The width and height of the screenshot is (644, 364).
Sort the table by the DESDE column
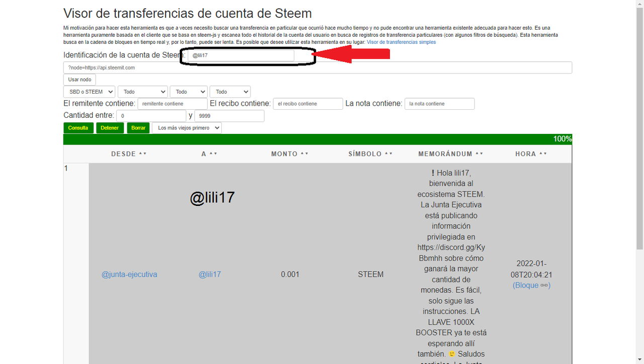coord(129,154)
